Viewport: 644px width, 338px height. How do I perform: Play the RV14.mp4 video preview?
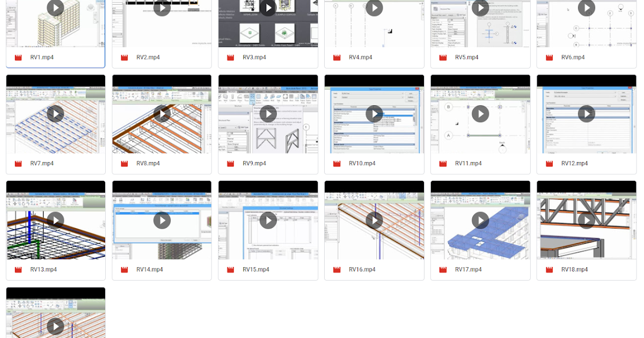162,220
